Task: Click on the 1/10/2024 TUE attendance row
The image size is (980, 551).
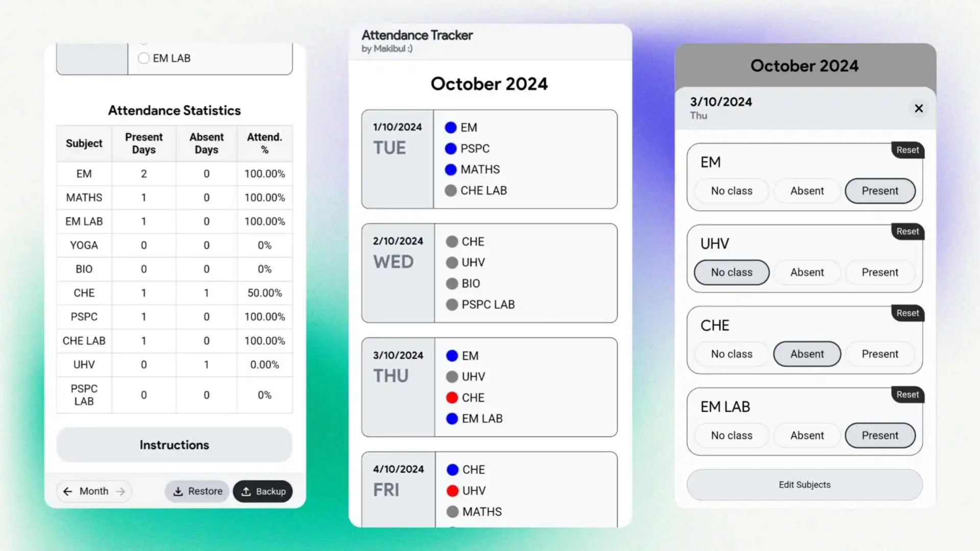Action: point(488,159)
